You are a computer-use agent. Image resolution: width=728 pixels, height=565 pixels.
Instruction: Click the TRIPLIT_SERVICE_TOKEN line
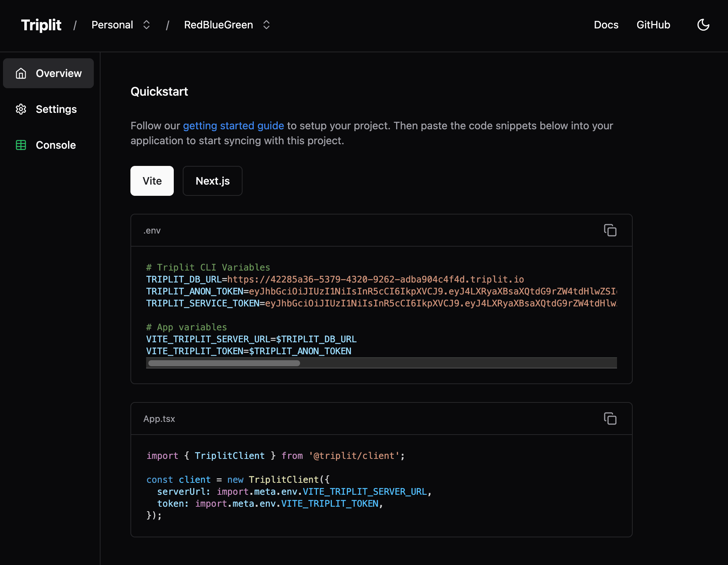(382, 303)
